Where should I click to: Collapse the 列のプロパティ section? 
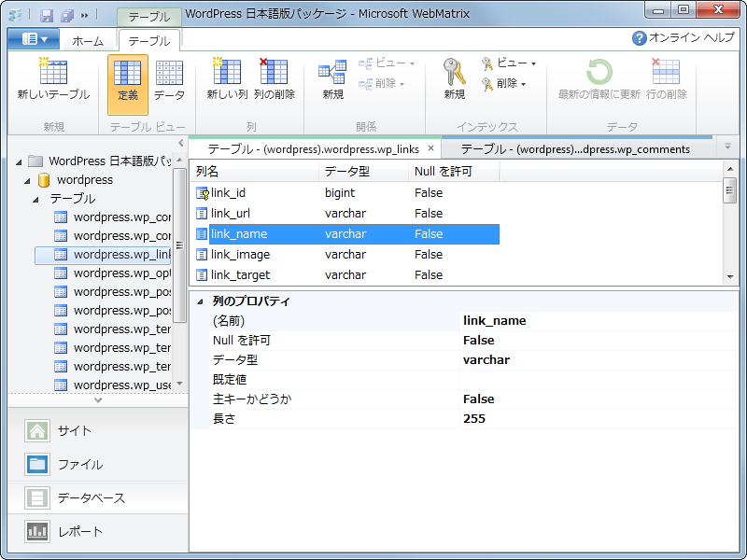point(200,301)
